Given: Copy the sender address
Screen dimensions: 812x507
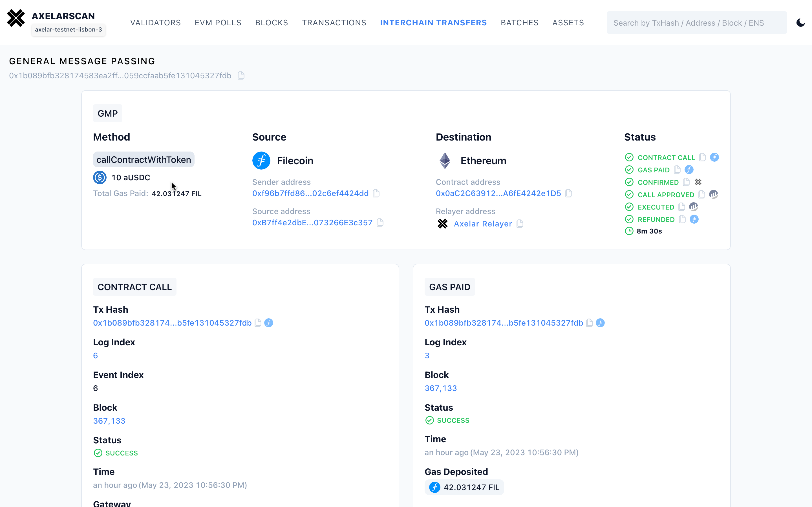Looking at the screenshot, I should (376, 194).
